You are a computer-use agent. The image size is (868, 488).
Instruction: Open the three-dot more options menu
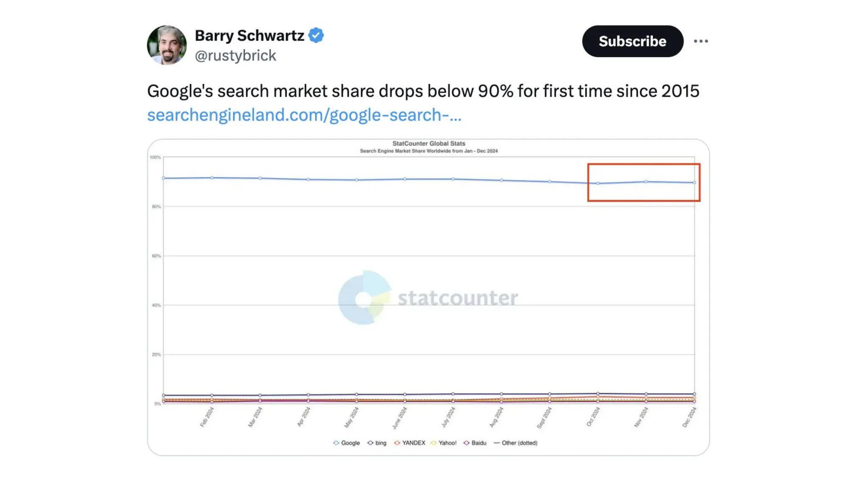[701, 41]
